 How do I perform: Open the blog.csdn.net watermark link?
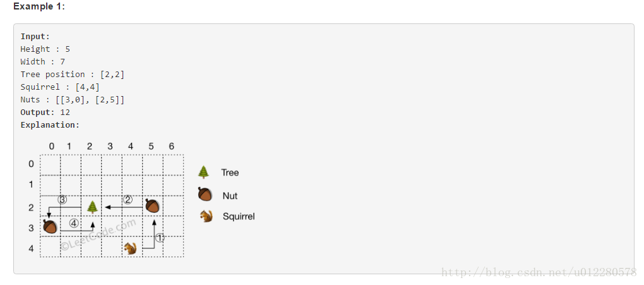coord(539,272)
